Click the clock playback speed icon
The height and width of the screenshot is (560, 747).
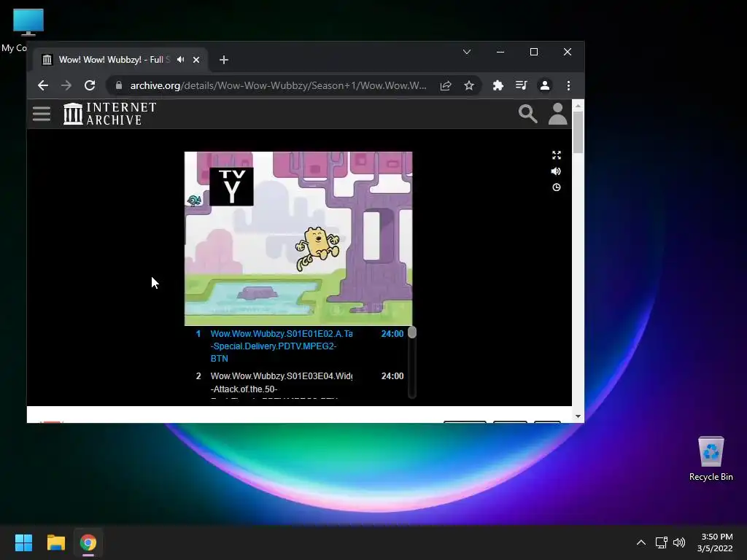tap(557, 187)
